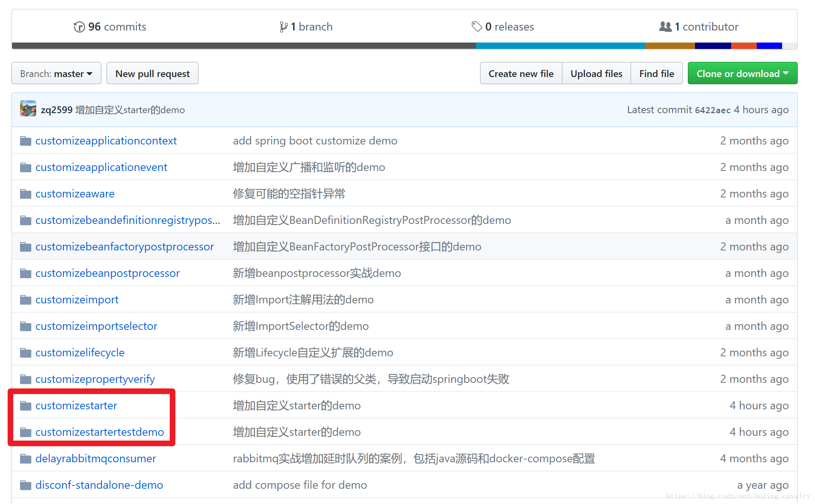Image resolution: width=815 pixels, height=504 pixels.
Task: Open the Branch: master dropdown
Action: [x=56, y=73]
